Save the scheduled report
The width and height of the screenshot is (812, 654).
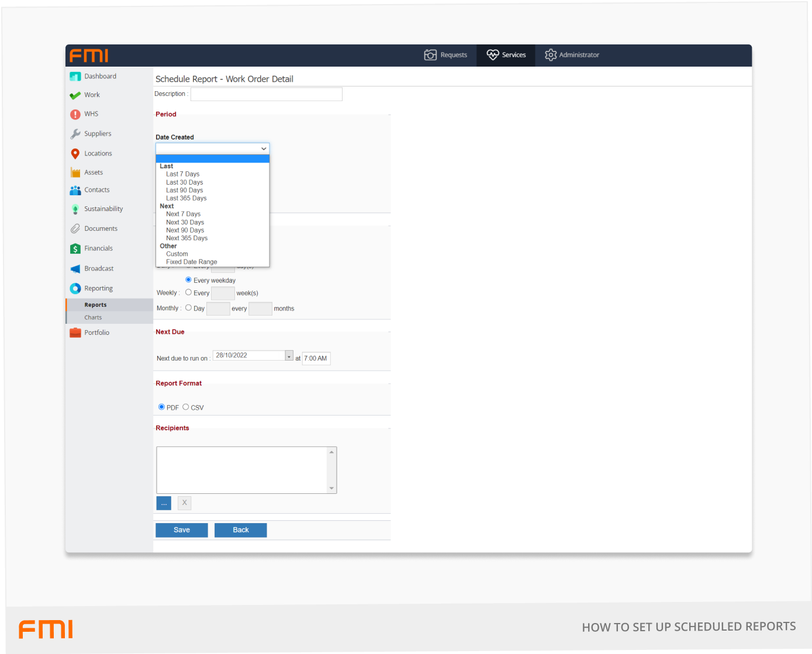[x=181, y=530]
